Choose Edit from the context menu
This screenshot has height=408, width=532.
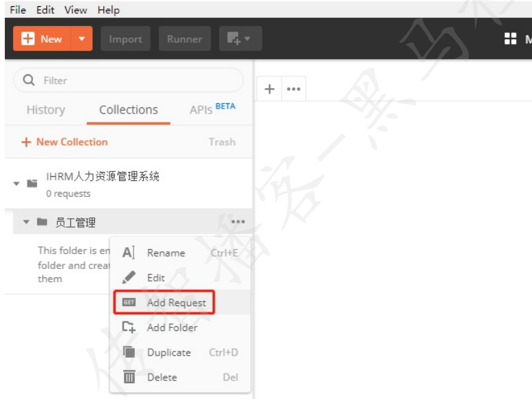[x=180, y=278]
